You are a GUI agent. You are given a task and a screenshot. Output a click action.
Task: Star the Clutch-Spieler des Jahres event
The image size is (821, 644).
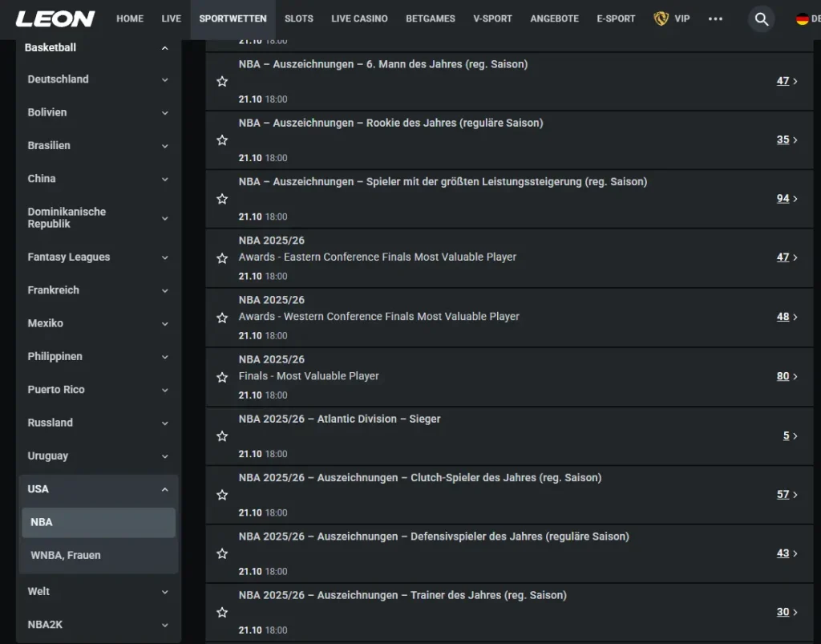coord(222,495)
